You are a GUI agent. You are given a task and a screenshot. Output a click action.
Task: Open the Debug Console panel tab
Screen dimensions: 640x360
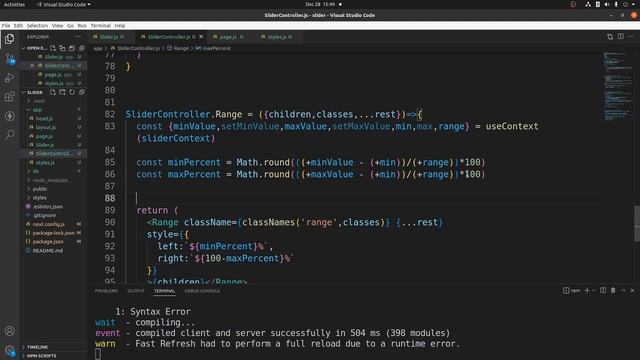click(x=202, y=291)
